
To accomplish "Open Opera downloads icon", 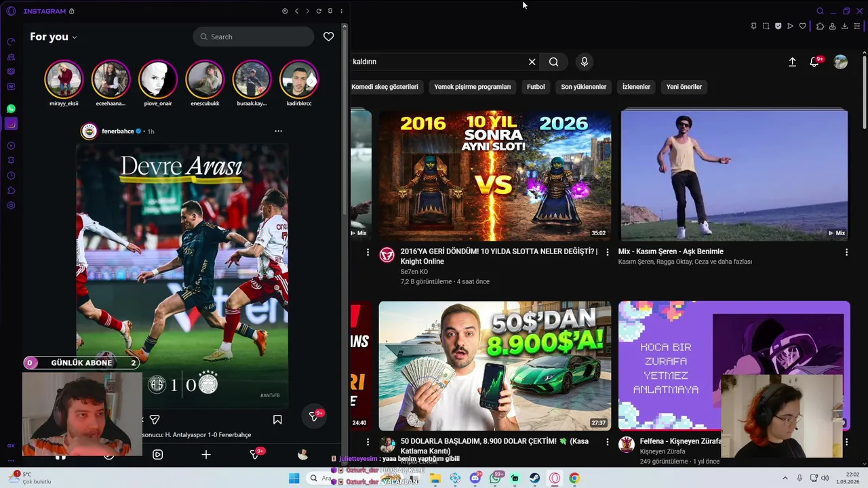I will click(844, 26).
